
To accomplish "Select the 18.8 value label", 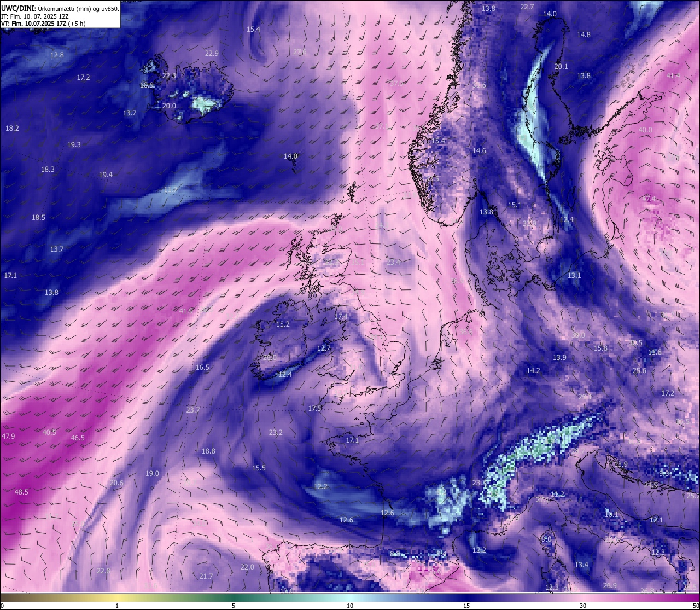I will pos(208,451).
